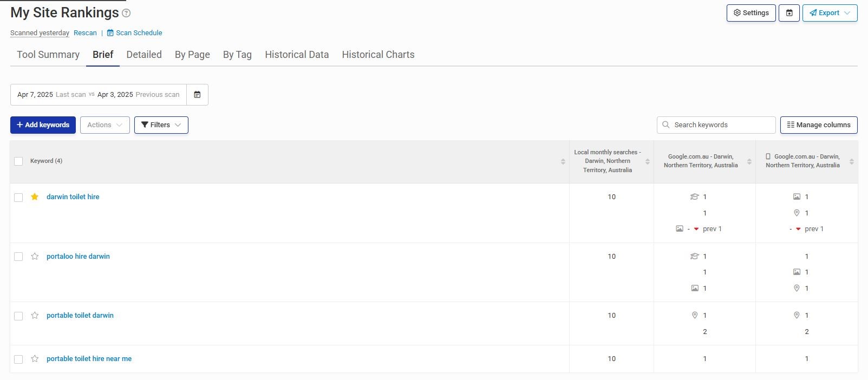Sort by Local monthly searches column
This screenshot has height=380, width=868.
[647, 161]
